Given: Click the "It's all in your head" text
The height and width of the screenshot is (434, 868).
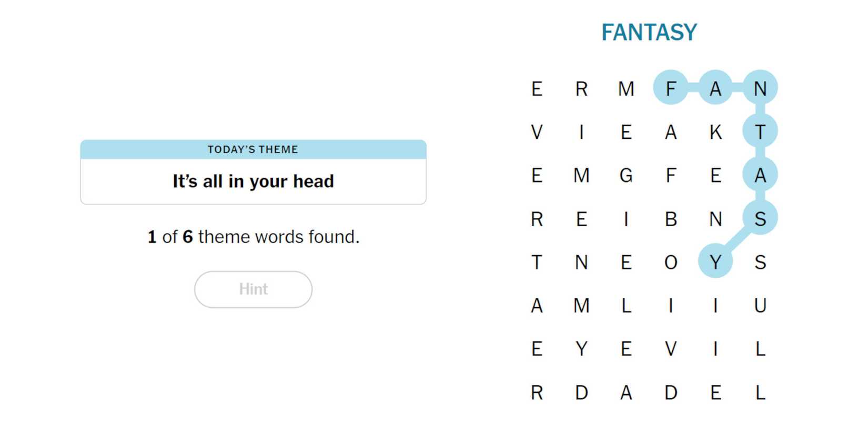Looking at the screenshot, I should (253, 181).
